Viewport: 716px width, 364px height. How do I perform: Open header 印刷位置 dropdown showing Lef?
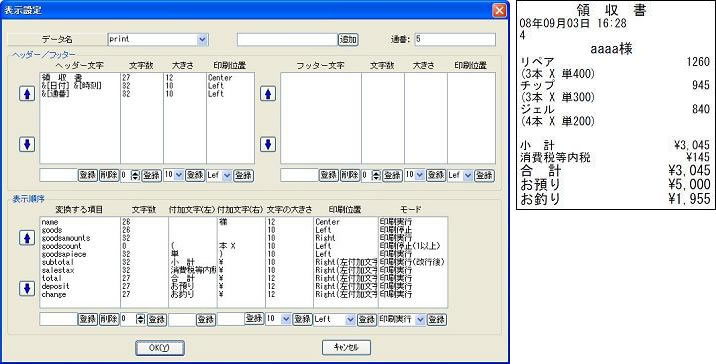pyautogui.click(x=226, y=175)
